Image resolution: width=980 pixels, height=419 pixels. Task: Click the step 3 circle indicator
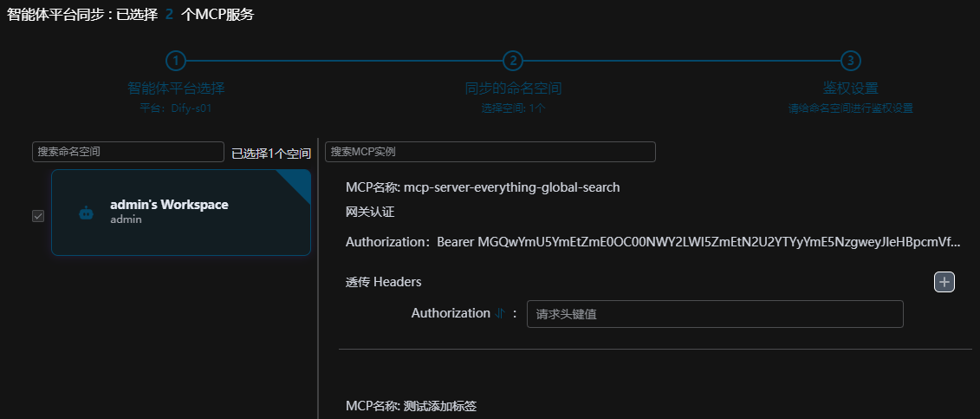point(851,61)
